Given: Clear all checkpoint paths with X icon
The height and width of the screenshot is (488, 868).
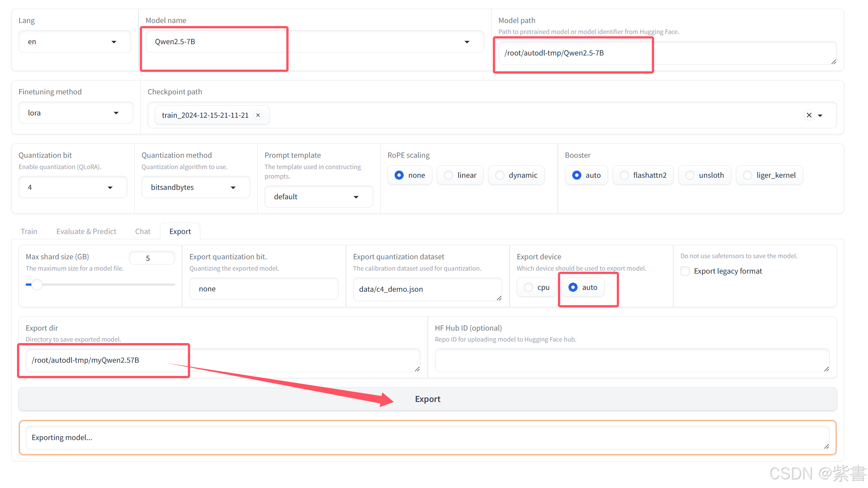Looking at the screenshot, I should [x=809, y=115].
